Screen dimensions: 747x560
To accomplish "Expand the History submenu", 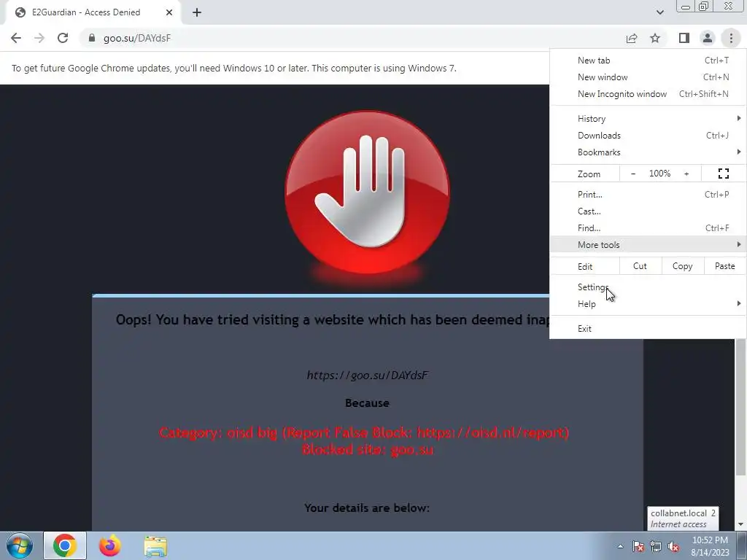I will (x=648, y=119).
